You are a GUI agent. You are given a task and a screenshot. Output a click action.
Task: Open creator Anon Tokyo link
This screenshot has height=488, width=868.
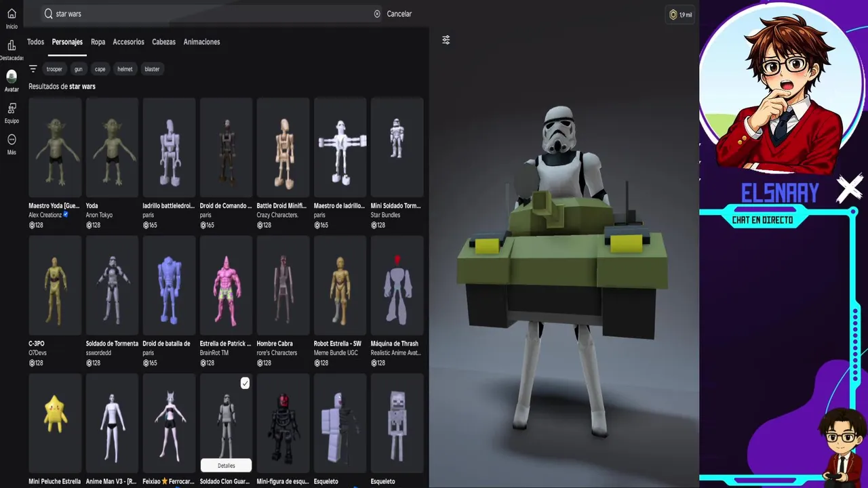pos(99,215)
